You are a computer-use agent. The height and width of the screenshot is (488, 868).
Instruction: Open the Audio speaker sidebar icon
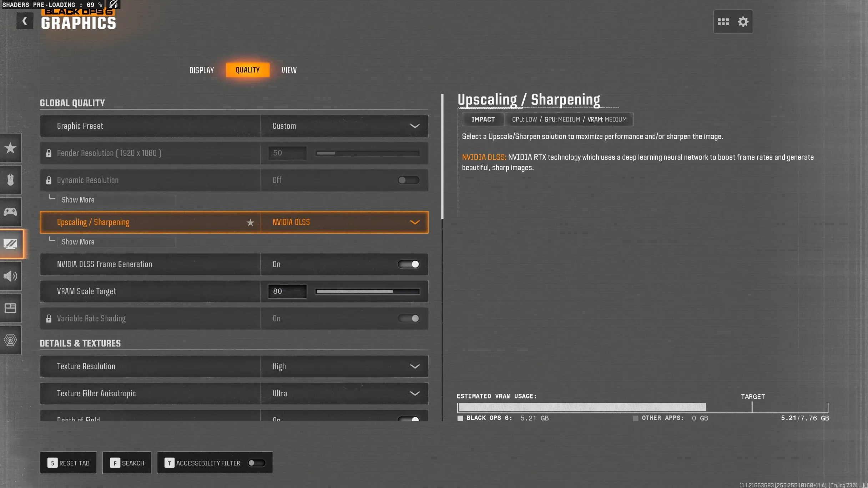pos(10,276)
